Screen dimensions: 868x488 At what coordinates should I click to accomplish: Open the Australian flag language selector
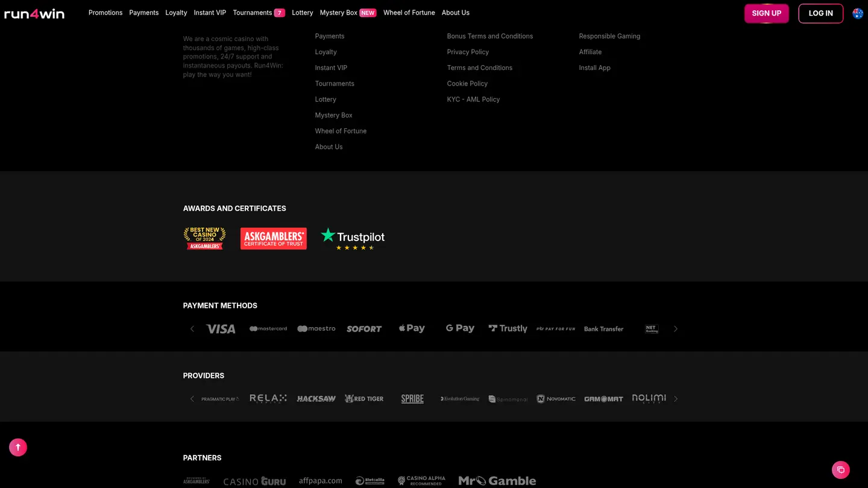click(858, 13)
